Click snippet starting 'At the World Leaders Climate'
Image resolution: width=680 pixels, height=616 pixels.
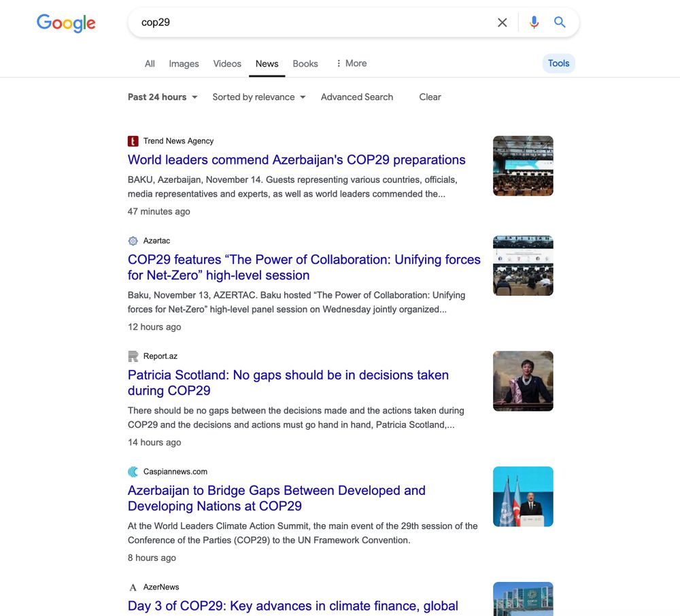(x=303, y=533)
